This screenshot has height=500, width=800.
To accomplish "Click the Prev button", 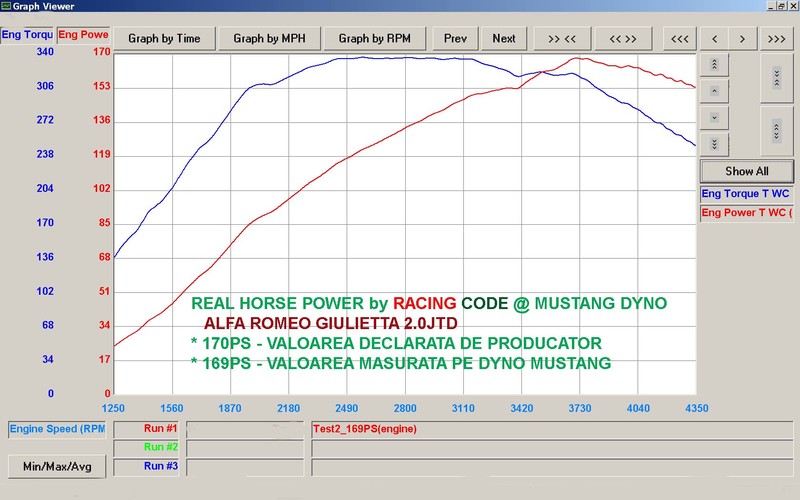I will pos(455,39).
